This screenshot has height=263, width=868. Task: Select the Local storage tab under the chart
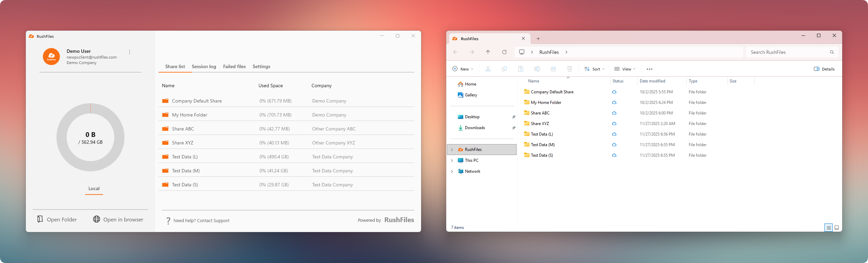(94, 188)
